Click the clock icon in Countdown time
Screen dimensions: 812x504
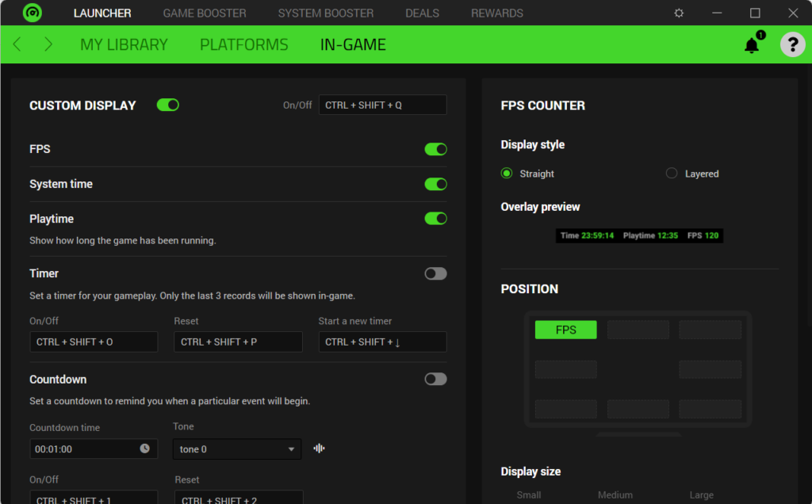click(144, 449)
